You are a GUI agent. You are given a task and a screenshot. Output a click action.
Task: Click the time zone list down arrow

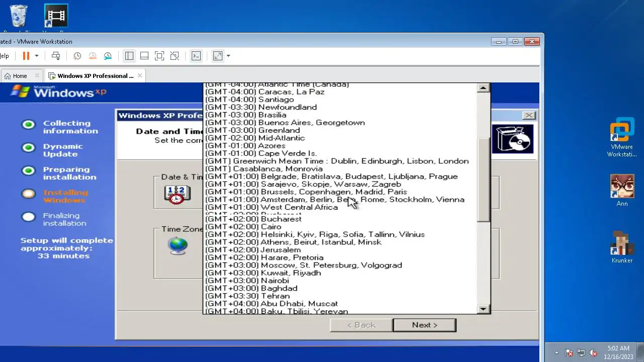[x=483, y=309]
